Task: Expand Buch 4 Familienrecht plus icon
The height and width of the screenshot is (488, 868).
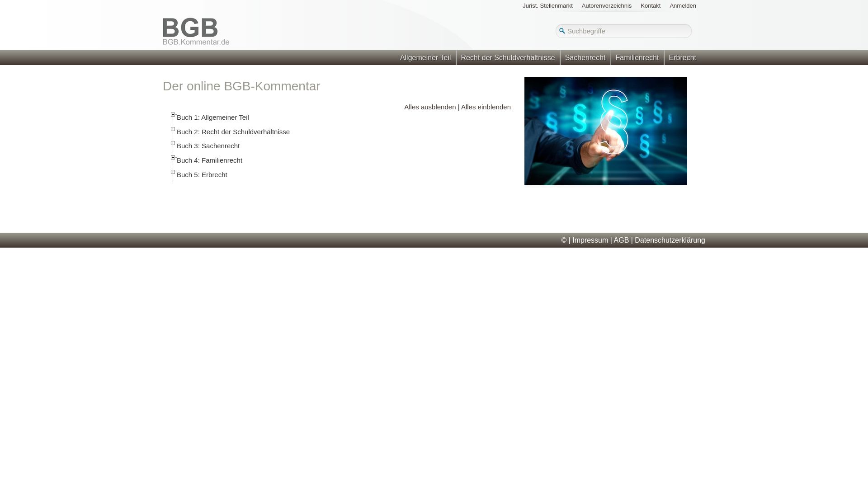Action: pyautogui.click(x=173, y=158)
